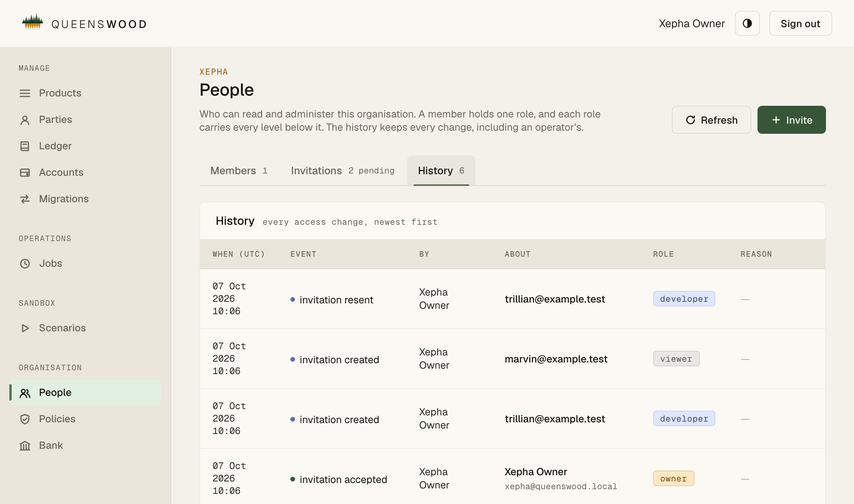
Task: Go to Products in the sidebar
Action: coord(85,93)
